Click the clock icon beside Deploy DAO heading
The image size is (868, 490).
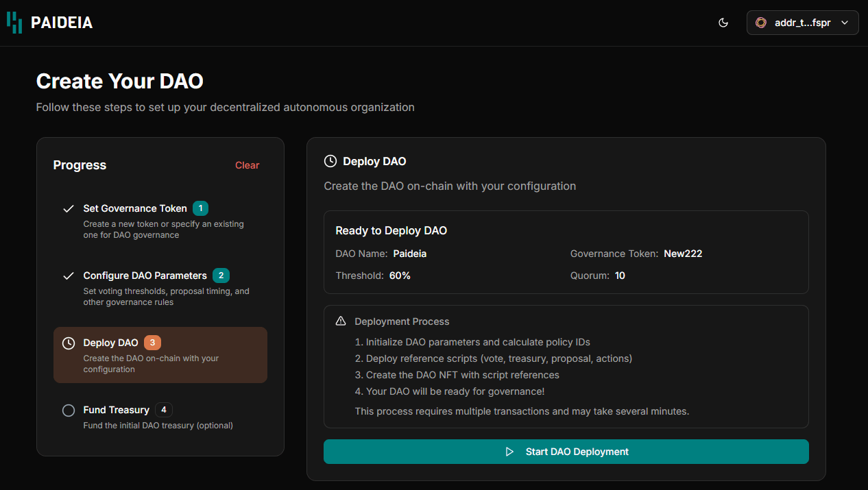point(330,161)
